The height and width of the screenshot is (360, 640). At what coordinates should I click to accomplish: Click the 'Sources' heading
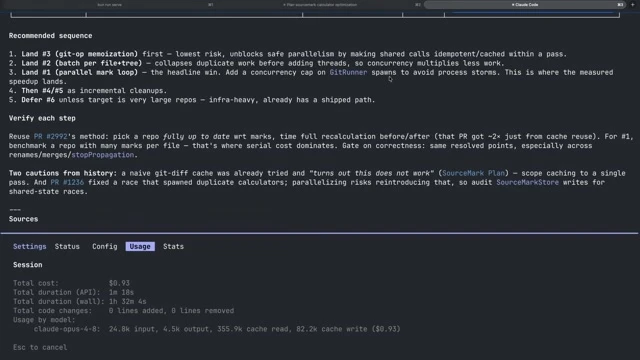23,219
